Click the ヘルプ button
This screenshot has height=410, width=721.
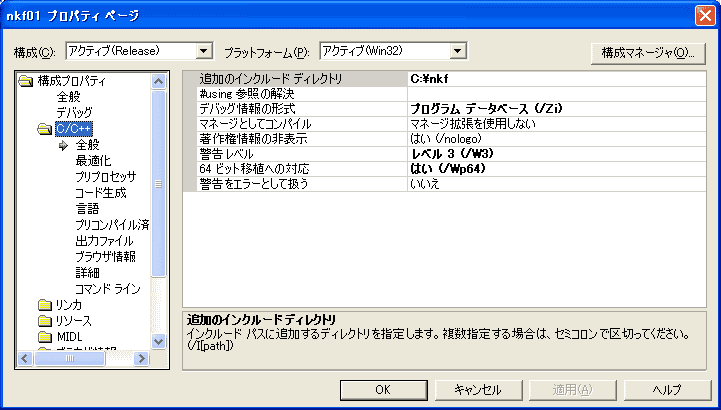click(x=667, y=390)
